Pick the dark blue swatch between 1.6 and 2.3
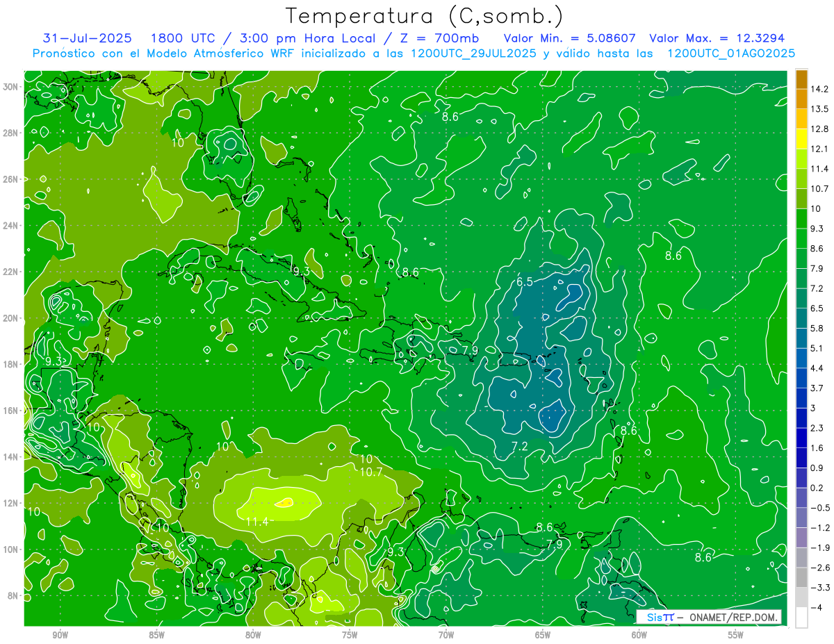This screenshot has width=834, height=644. [801, 438]
